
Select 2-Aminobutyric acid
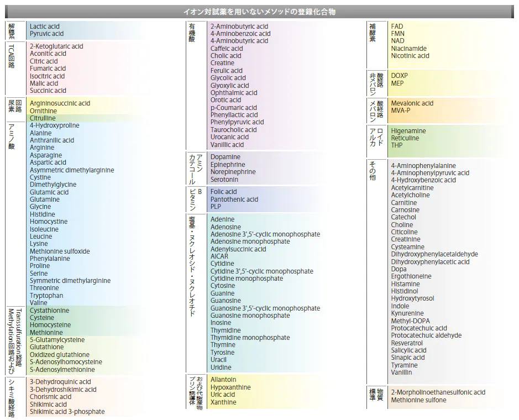[x=239, y=27]
